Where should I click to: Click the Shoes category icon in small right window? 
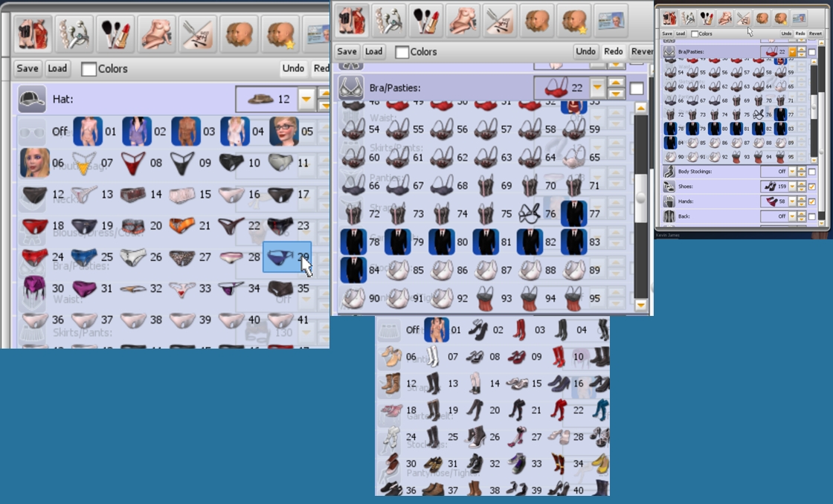point(669,187)
